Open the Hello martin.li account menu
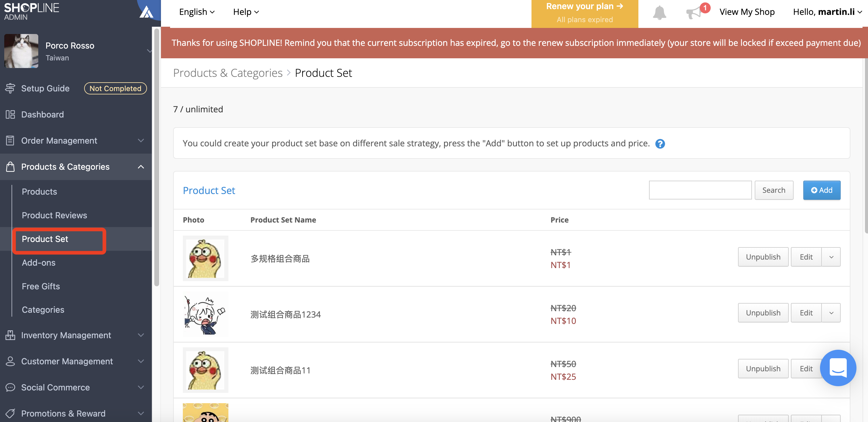 tap(827, 12)
